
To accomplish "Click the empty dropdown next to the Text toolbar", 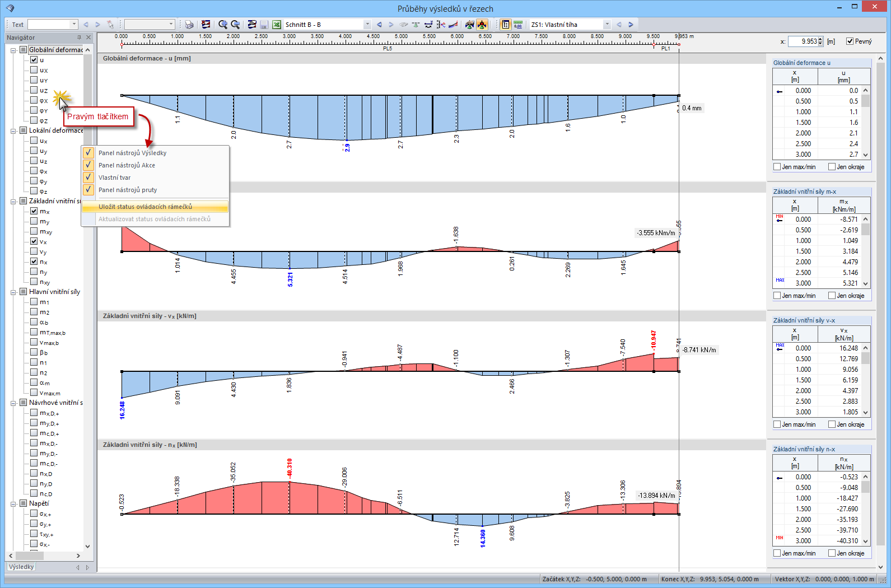I will click(x=150, y=24).
